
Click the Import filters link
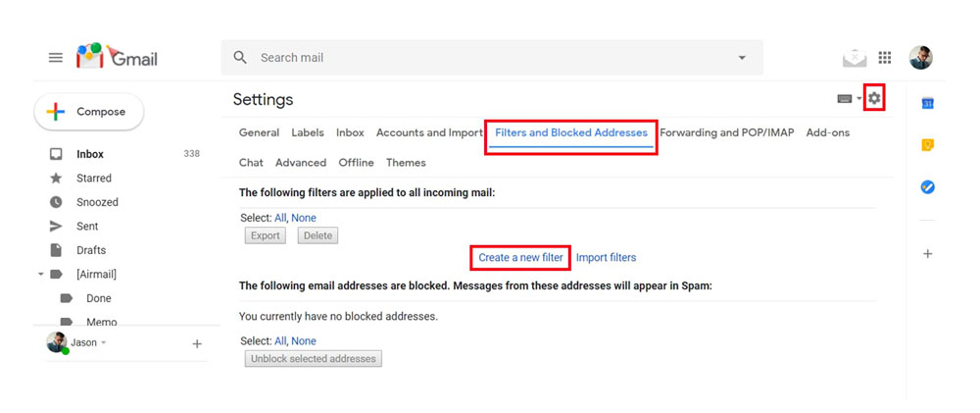[607, 257]
